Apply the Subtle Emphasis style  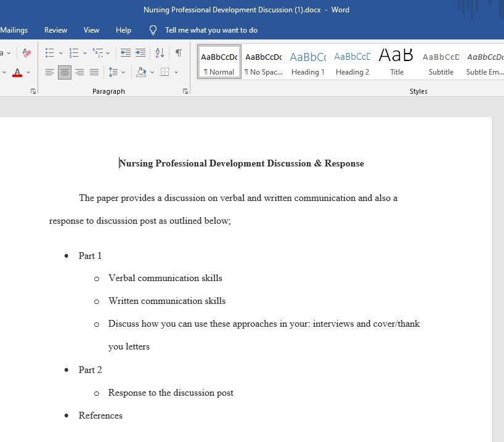click(x=485, y=62)
